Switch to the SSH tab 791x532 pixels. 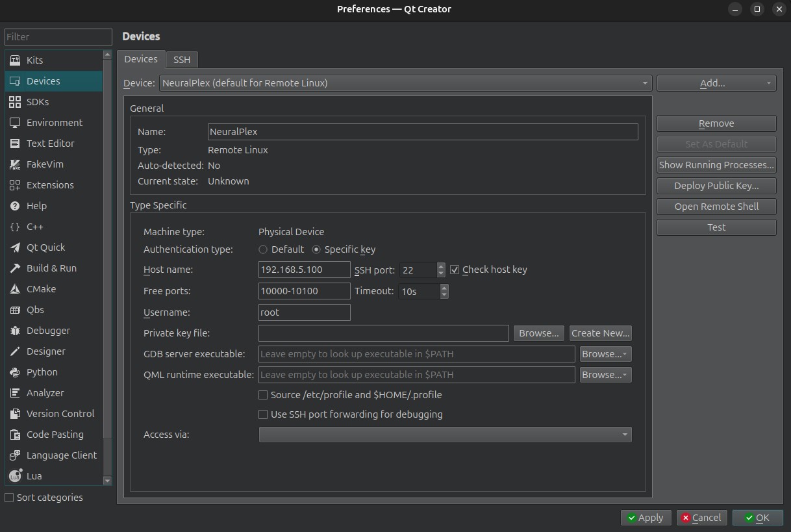(x=182, y=60)
